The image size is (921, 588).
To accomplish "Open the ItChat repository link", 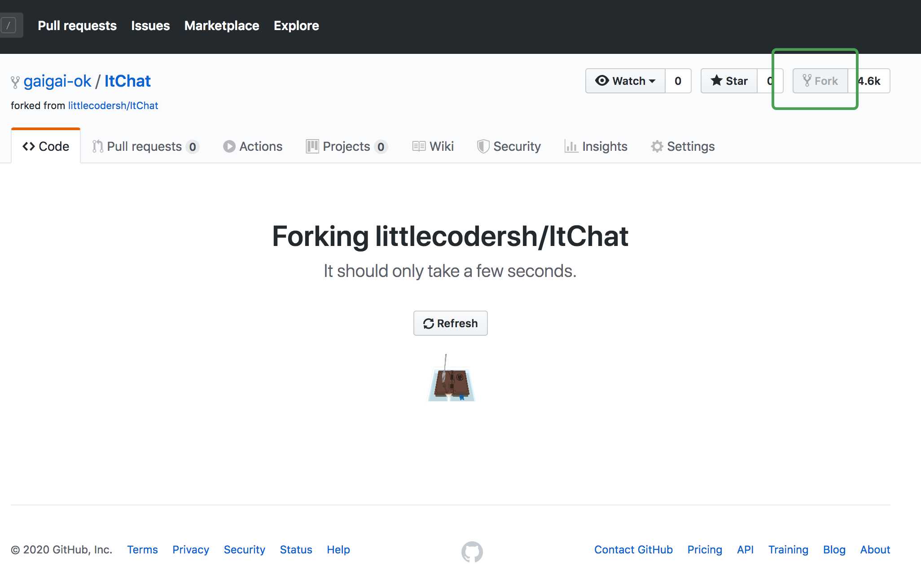I will point(127,81).
